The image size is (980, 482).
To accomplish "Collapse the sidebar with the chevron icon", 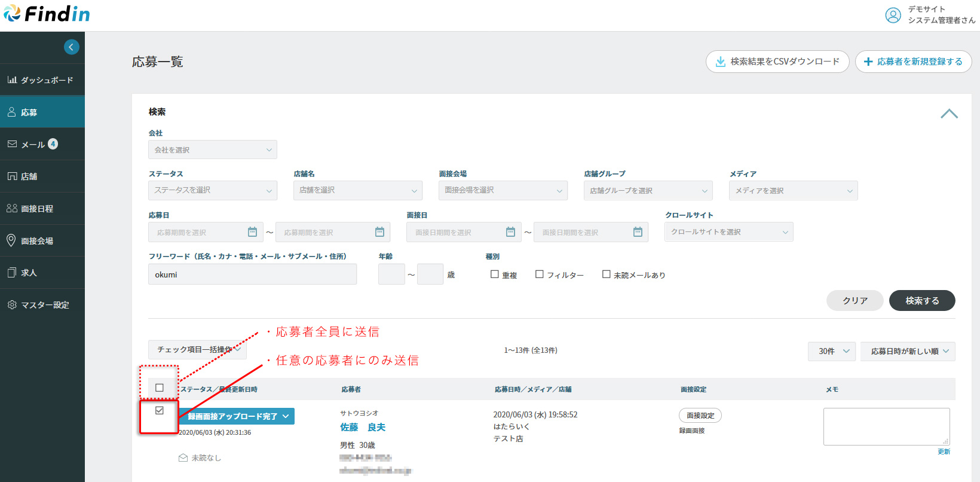I will click(71, 47).
